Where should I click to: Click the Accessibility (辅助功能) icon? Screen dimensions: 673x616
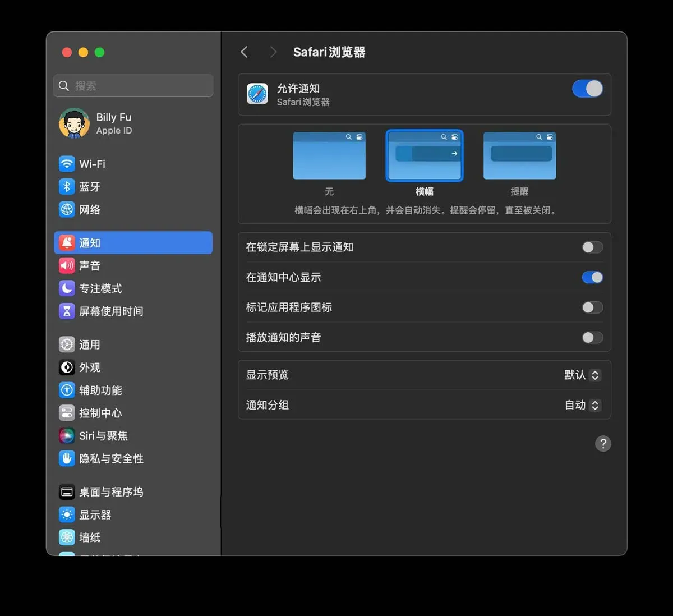coord(67,390)
